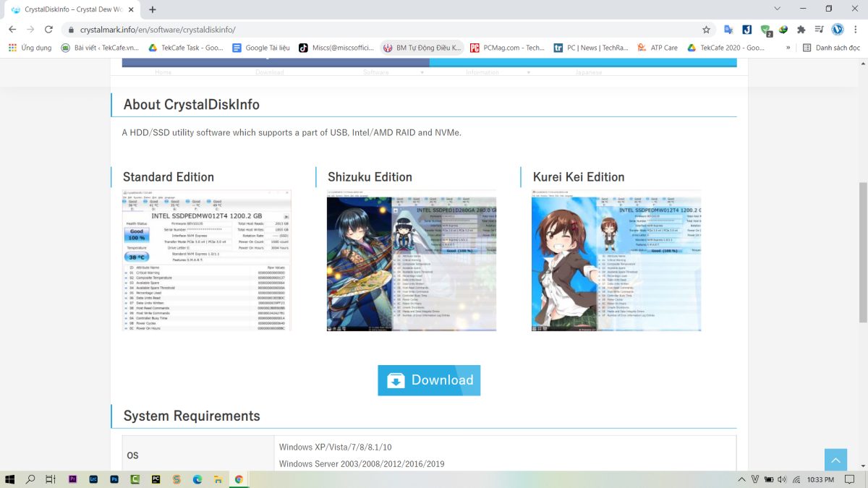Screen dimensions: 868x488
Task: Launch Camtasia from the taskbar
Action: 135,479
